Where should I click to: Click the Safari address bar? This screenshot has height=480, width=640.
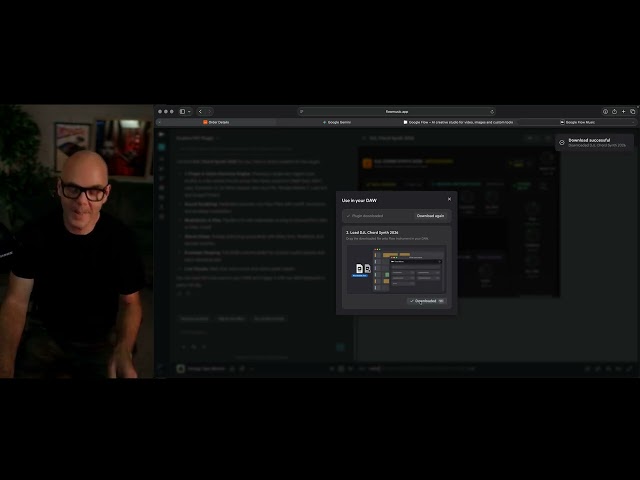click(x=397, y=111)
